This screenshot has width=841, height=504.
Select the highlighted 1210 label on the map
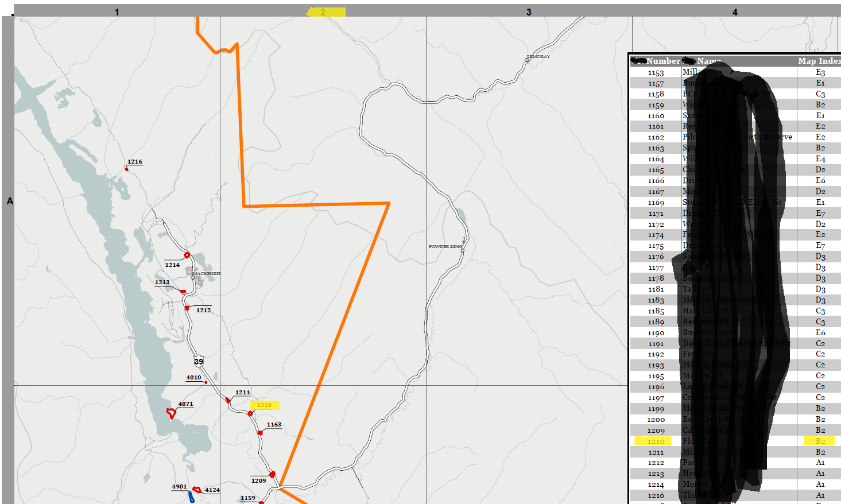click(264, 405)
